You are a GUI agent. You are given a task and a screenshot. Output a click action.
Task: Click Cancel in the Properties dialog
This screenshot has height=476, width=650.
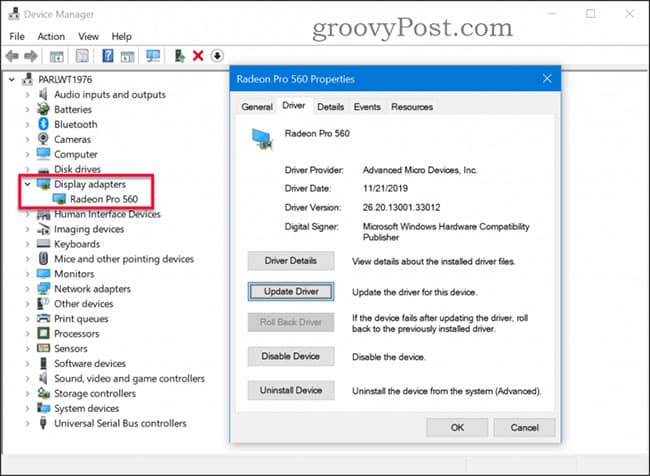524,427
